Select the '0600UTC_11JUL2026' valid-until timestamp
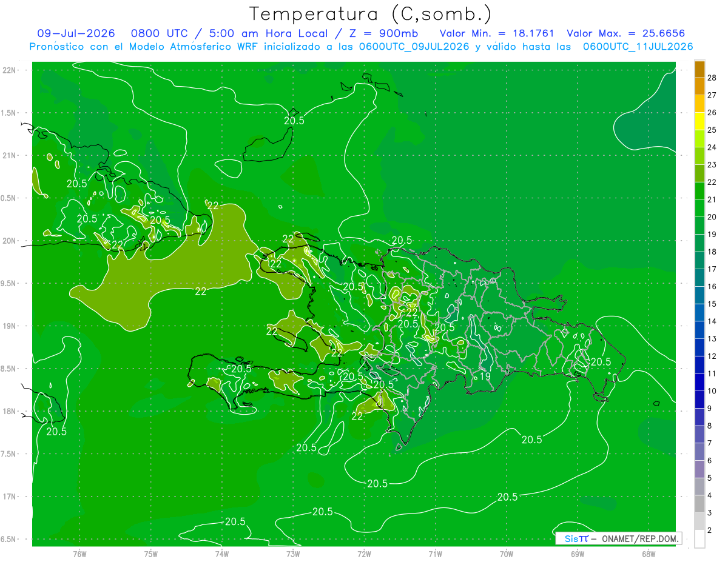Viewport: 728px width, 562px height. coord(638,46)
